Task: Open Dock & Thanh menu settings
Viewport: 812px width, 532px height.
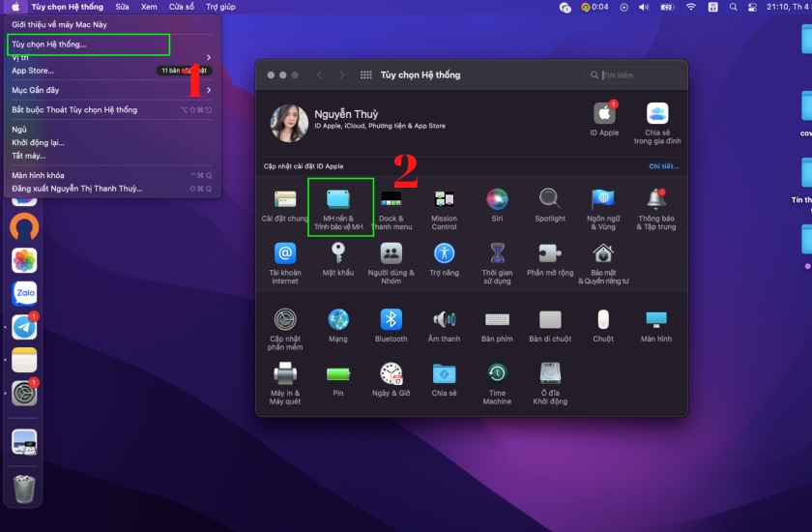Action: [x=391, y=209]
